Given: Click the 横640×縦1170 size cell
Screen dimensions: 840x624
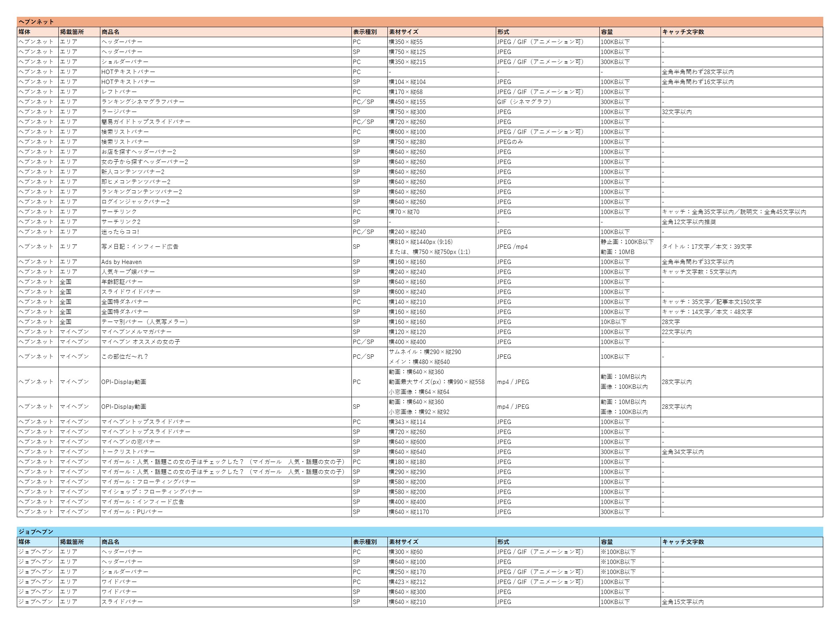Looking at the screenshot, I should pos(409,512).
